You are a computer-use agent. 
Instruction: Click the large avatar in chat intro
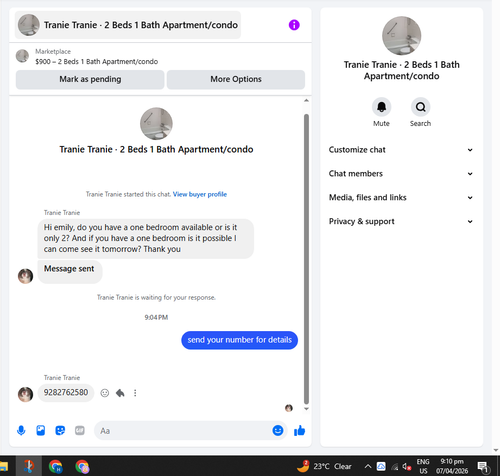click(156, 124)
